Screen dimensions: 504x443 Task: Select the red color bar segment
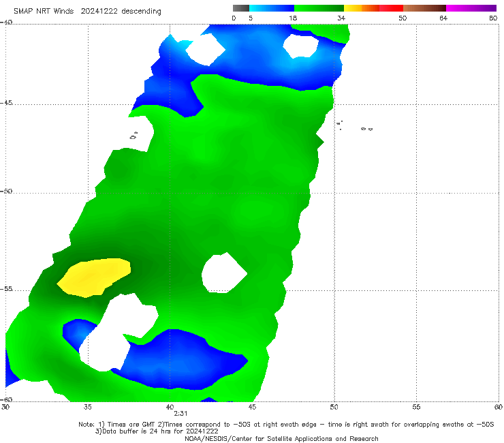tap(391, 8)
